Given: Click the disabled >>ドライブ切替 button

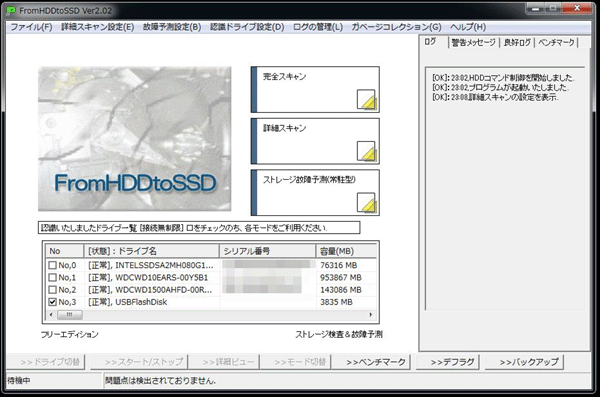Looking at the screenshot, I should coord(46,362).
